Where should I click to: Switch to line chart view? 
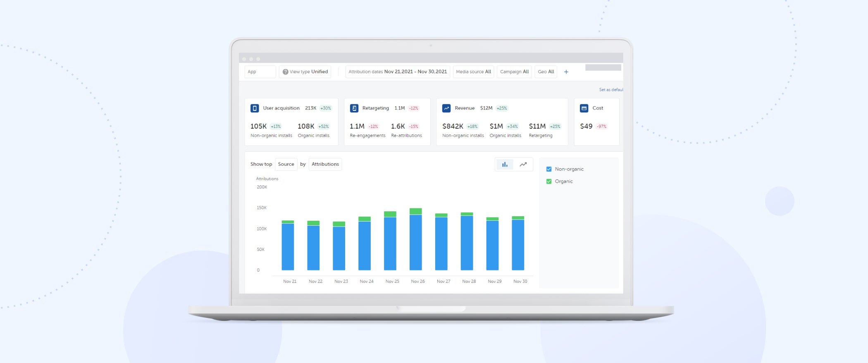click(x=523, y=165)
